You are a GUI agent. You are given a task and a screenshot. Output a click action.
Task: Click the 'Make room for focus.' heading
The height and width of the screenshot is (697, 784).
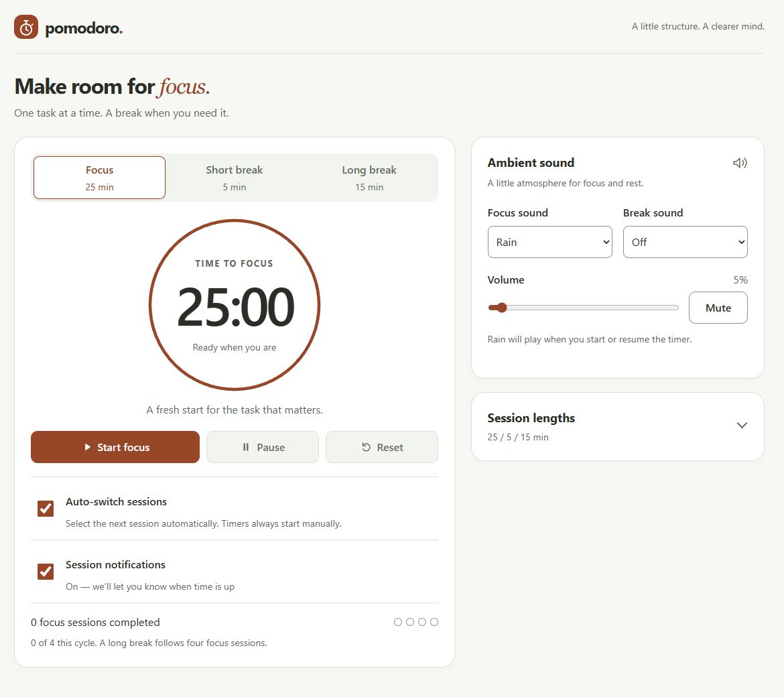pos(112,87)
